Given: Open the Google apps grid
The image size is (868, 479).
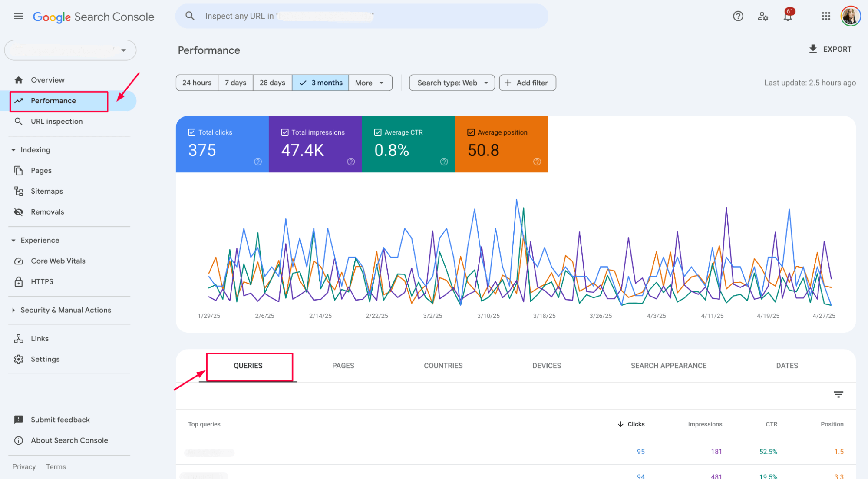Looking at the screenshot, I should click(826, 16).
